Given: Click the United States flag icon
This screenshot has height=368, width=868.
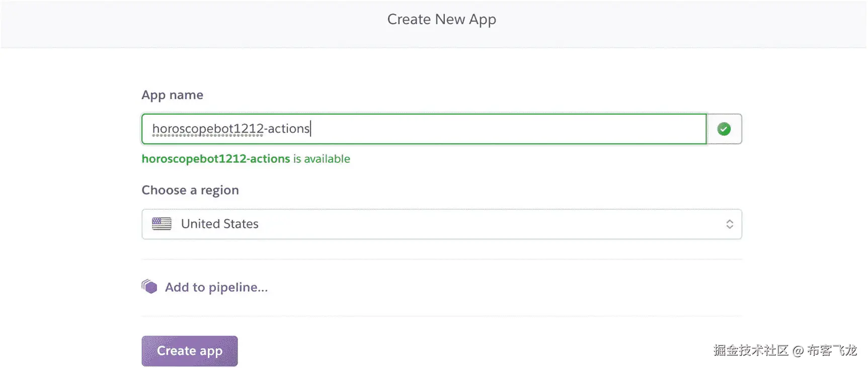Looking at the screenshot, I should coord(162,224).
